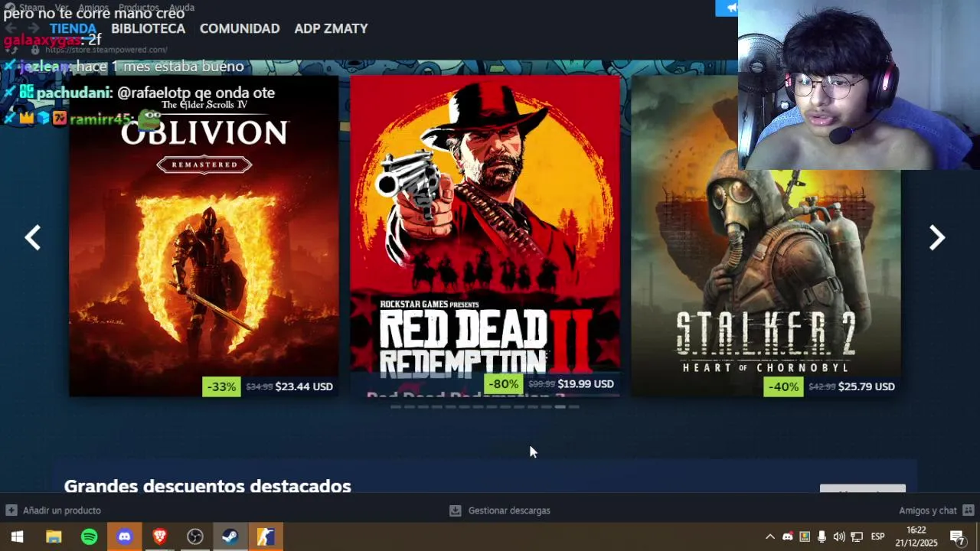
Task: Click the $23.44 USD Oblivion price
Action: click(x=304, y=386)
